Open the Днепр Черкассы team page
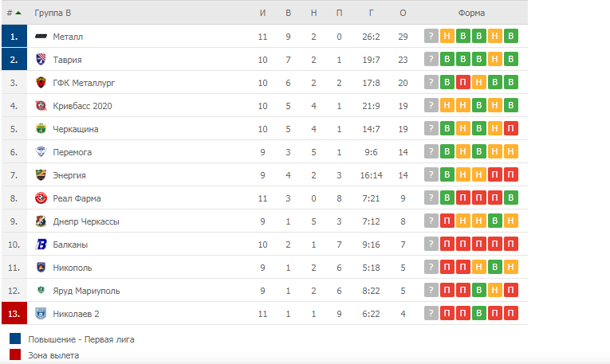 pos(85,221)
